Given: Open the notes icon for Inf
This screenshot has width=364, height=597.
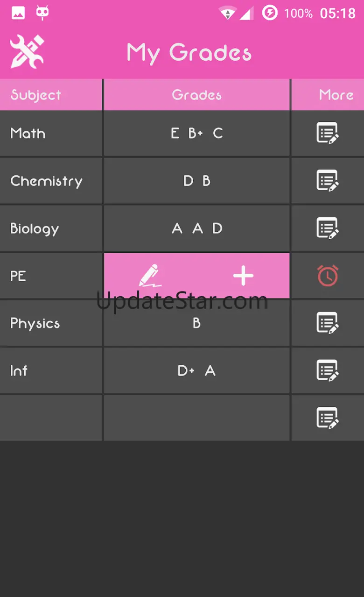Looking at the screenshot, I should pyautogui.click(x=327, y=371).
